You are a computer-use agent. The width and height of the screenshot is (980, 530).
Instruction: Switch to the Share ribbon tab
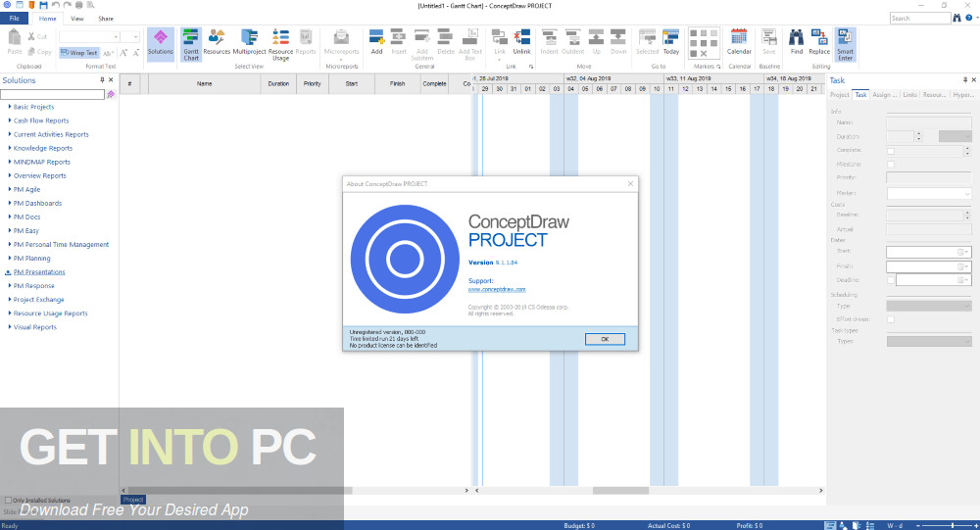click(x=106, y=19)
